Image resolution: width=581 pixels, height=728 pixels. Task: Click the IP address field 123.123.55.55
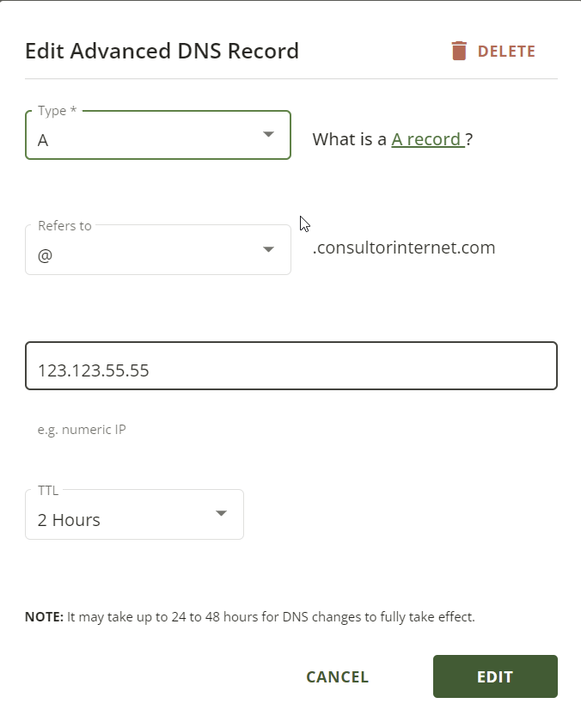click(x=291, y=366)
